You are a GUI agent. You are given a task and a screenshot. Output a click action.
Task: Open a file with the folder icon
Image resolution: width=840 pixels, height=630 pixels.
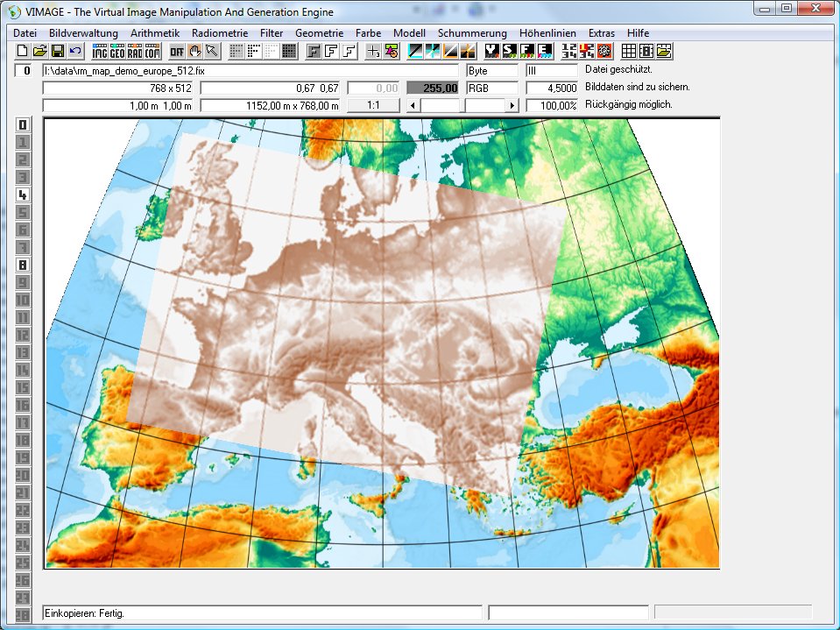point(39,51)
